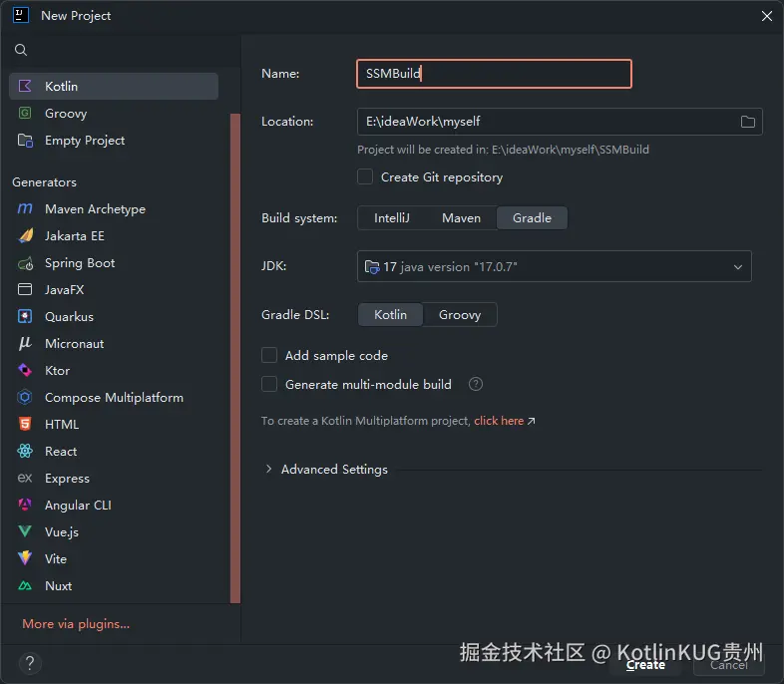Pick the Micronaut generator icon

click(x=25, y=343)
